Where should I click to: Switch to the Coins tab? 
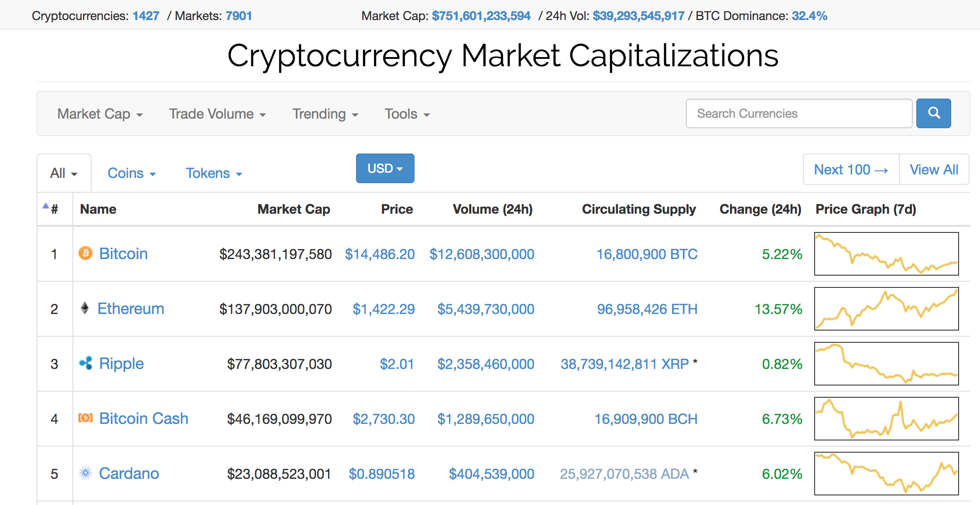pyautogui.click(x=132, y=173)
